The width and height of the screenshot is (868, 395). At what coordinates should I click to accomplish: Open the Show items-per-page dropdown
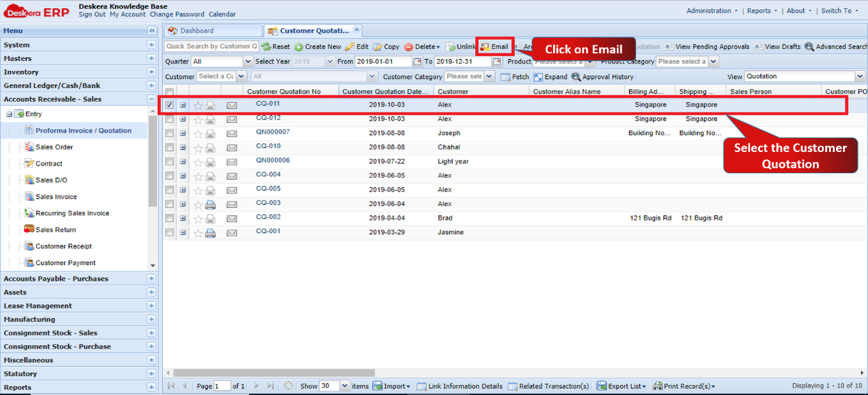(344, 386)
